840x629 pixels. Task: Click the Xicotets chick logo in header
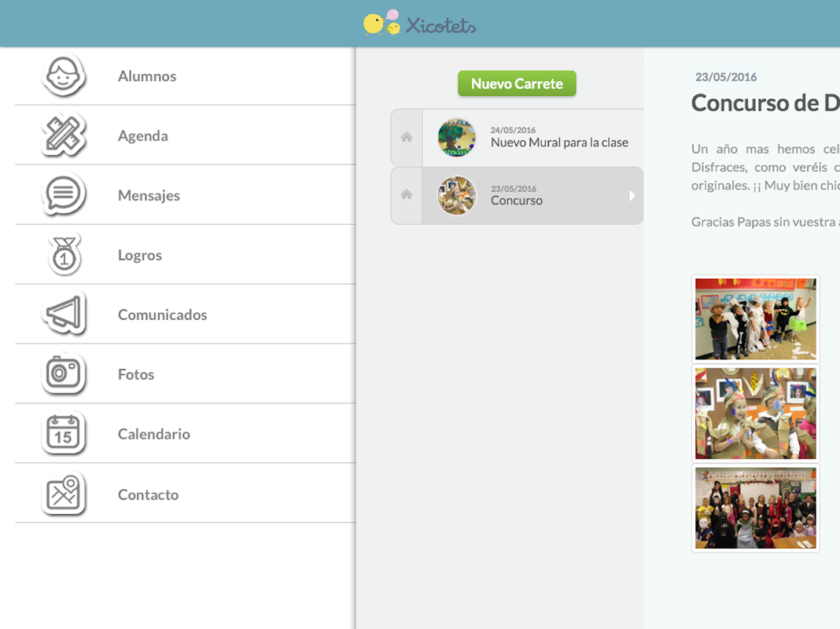coord(381,23)
